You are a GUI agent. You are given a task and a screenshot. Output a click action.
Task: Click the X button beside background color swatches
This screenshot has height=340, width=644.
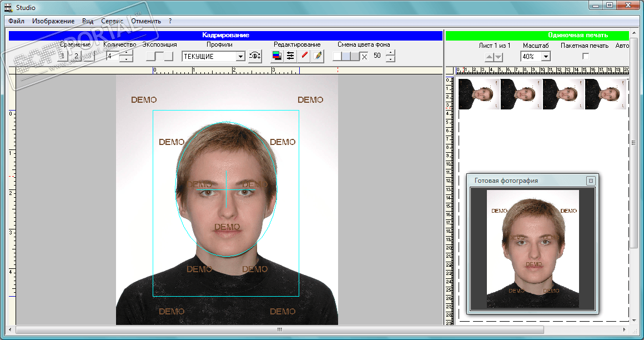[x=364, y=56]
